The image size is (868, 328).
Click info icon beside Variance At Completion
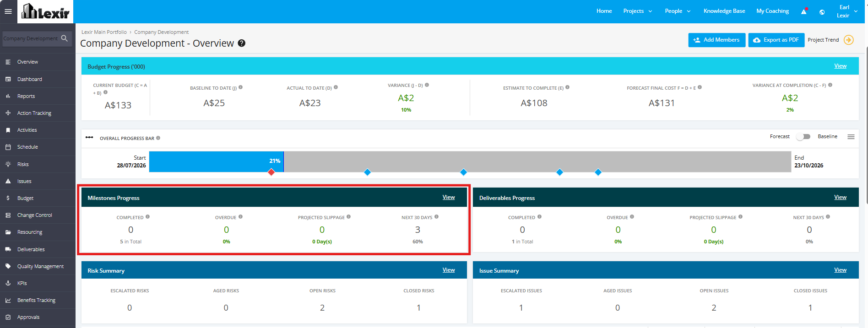[x=830, y=85]
